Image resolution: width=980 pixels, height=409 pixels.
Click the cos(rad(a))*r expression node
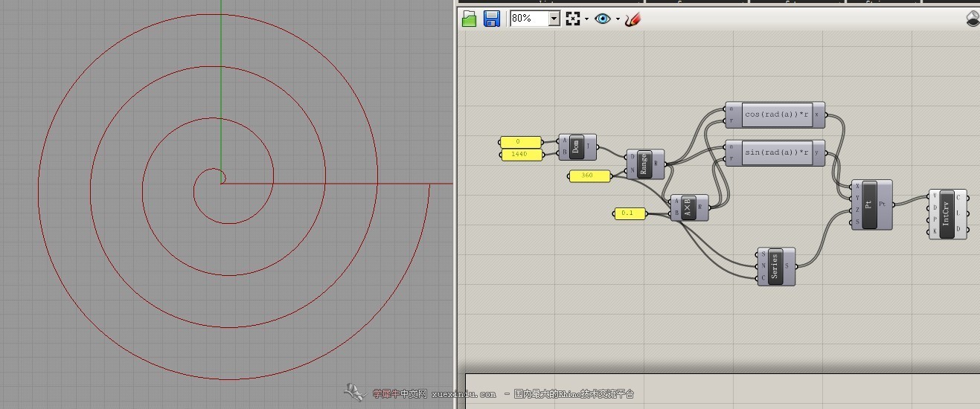click(775, 115)
